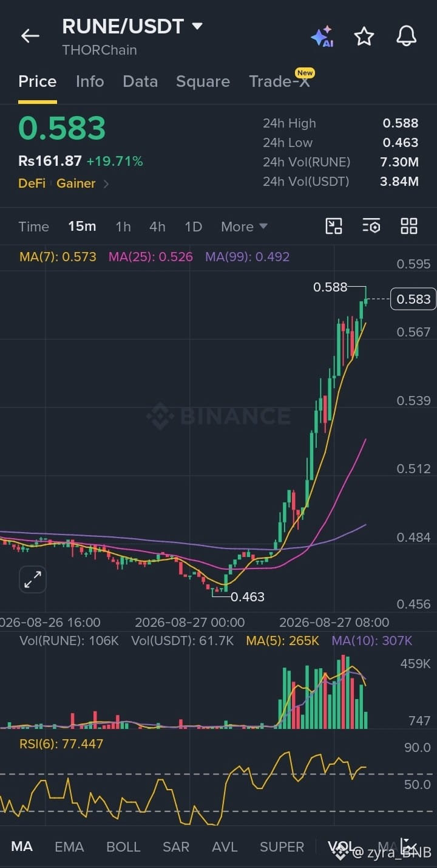This screenshot has height=868, width=437.
Task: Tap the current price tag 0.583 on axis
Action: (x=413, y=299)
